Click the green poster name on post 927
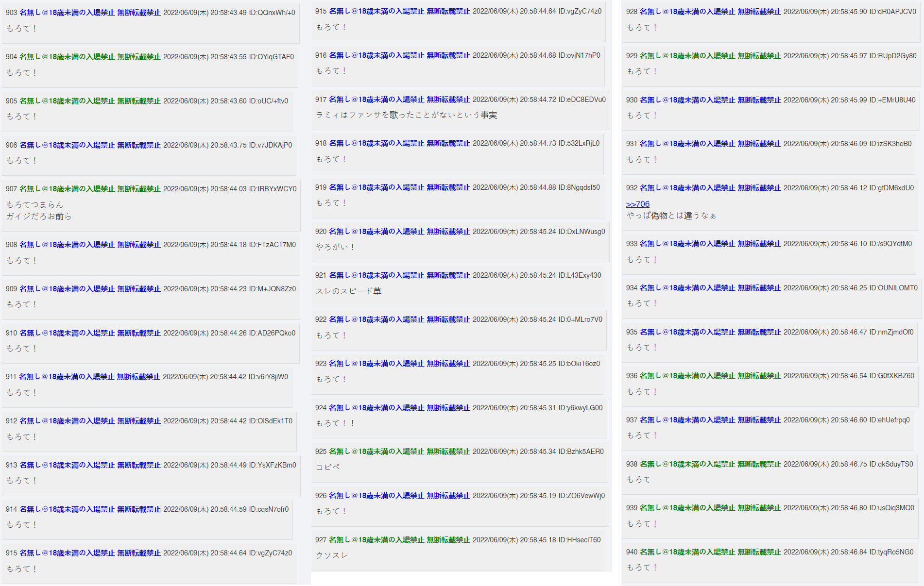924x586 pixels. point(399,540)
